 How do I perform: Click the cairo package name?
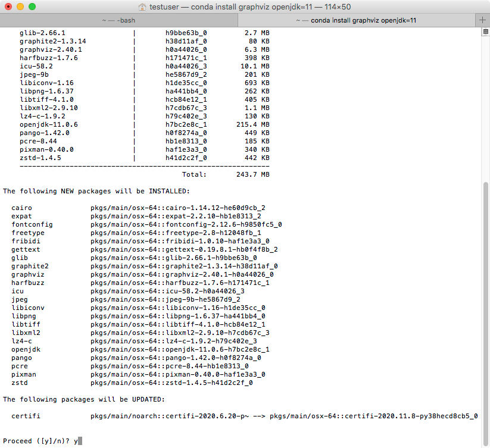(21, 208)
